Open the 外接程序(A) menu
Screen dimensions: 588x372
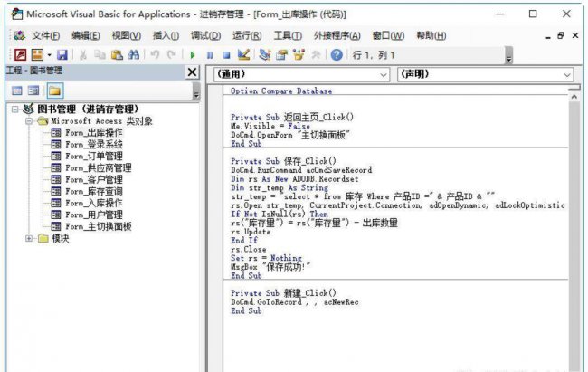337,35
